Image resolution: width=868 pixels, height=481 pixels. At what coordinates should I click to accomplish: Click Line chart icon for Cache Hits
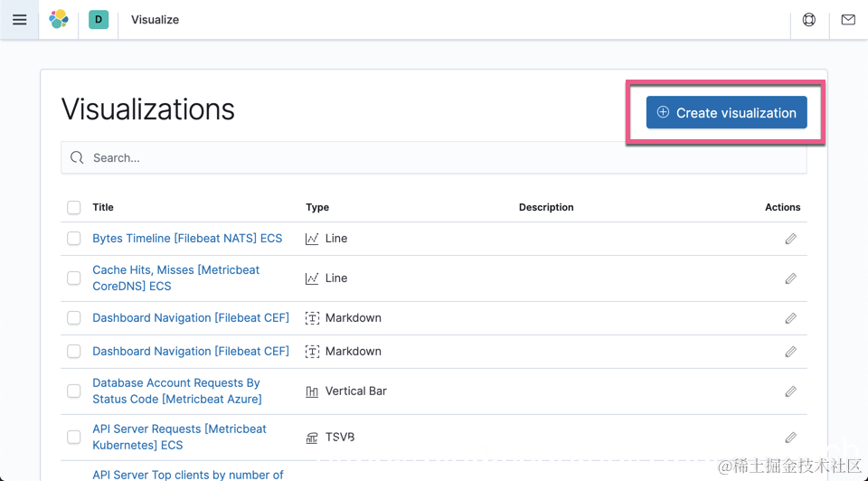312,278
